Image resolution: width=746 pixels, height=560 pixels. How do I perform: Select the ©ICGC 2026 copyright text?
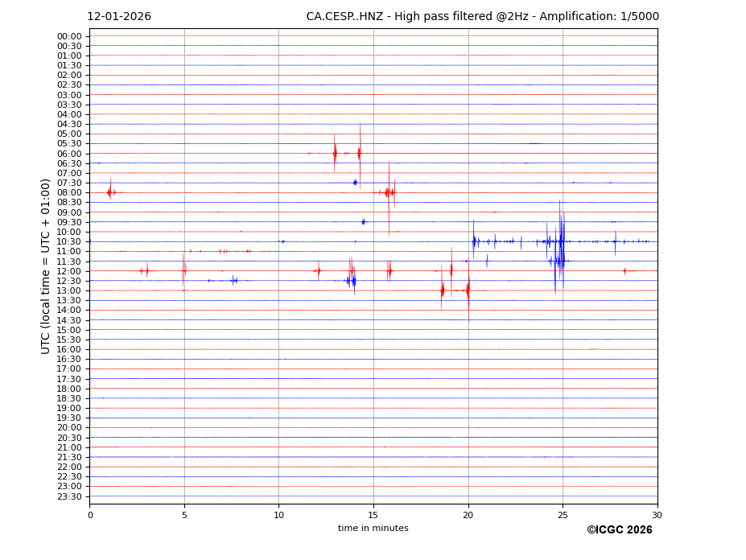pyautogui.click(x=619, y=530)
